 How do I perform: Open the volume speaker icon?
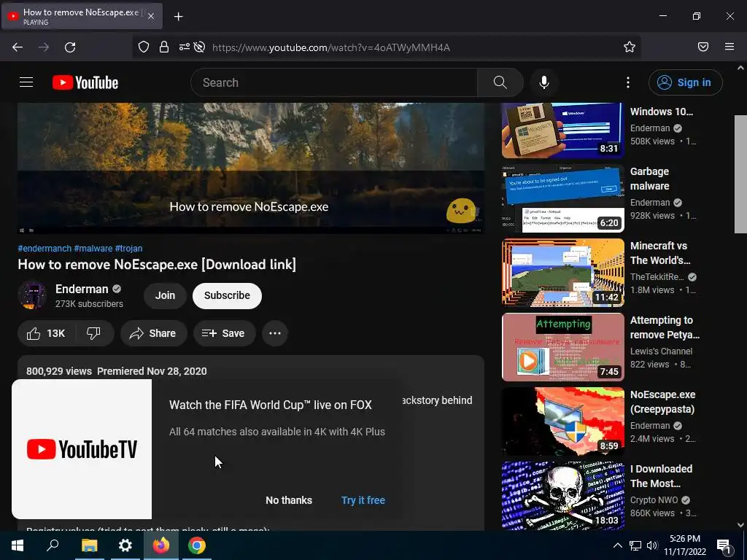point(652,545)
